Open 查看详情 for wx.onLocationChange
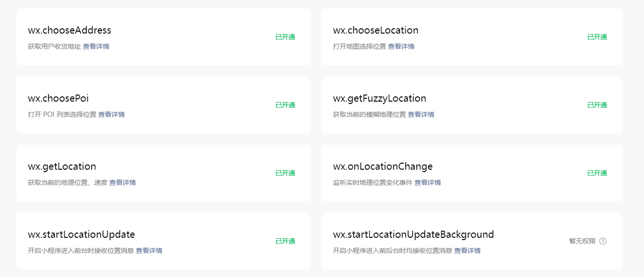This screenshot has width=644, height=277. click(x=428, y=182)
